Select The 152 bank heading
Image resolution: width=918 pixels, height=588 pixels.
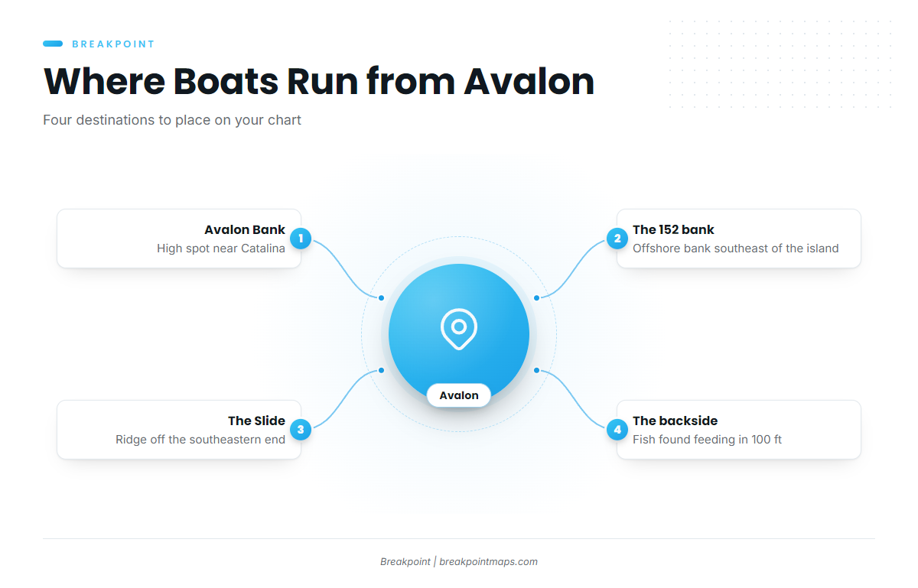tap(673, 229)
